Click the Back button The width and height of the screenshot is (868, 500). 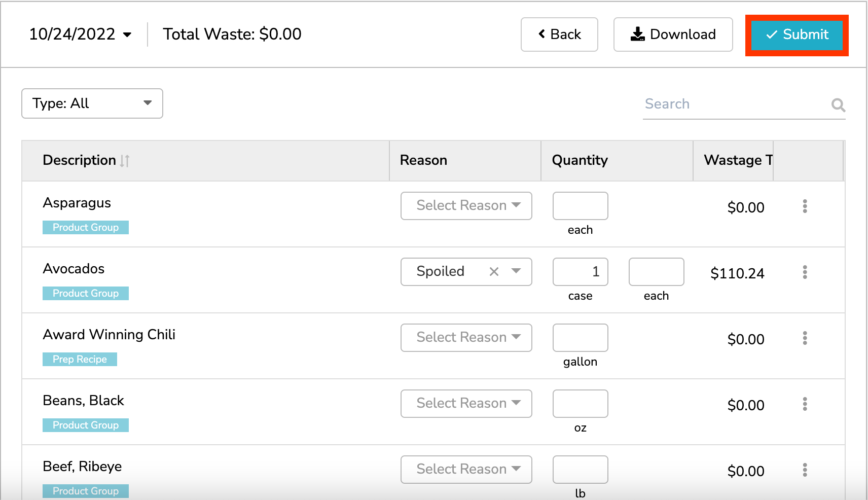(x=559, y=34)
